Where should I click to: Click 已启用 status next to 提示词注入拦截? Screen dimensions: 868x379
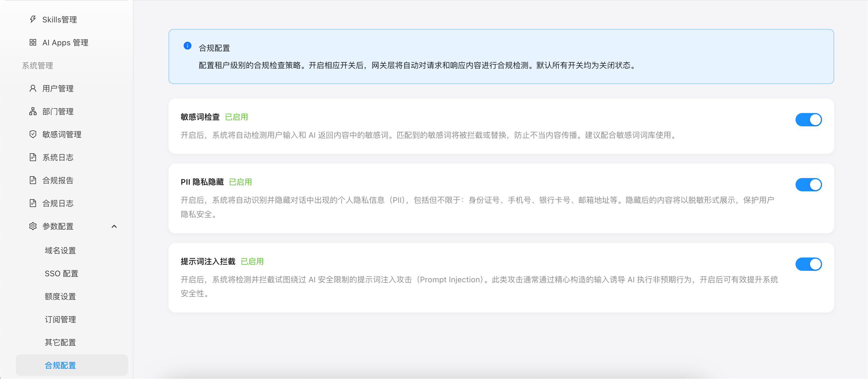pyautogui.click(x=252, y=261)
